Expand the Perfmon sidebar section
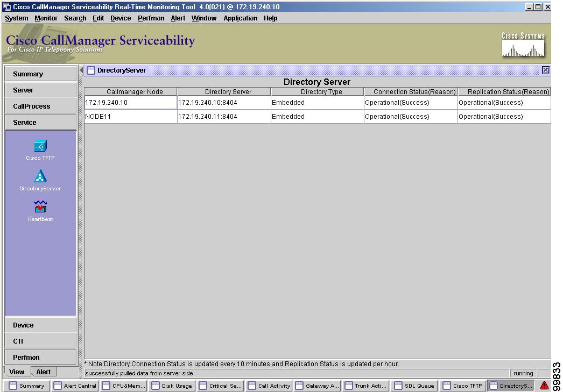The height and width of the screenshot is (392, 563). pos(40,357)
